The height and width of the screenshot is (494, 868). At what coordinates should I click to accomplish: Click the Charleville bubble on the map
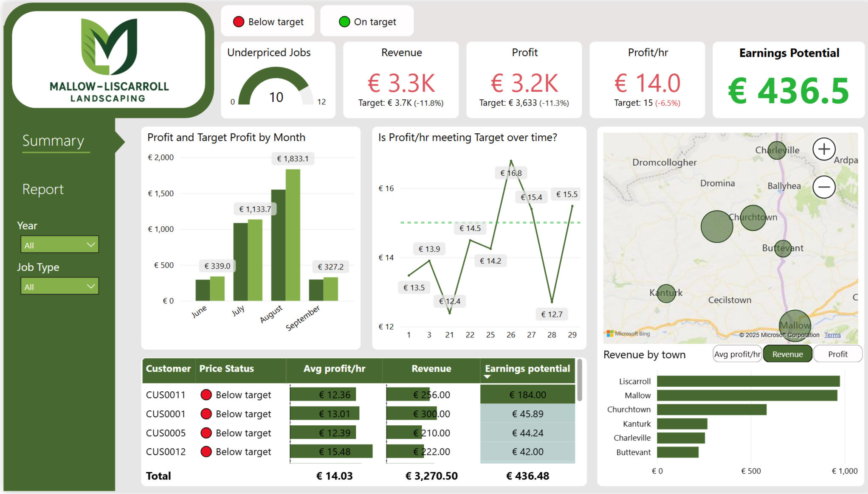[777, 151]
